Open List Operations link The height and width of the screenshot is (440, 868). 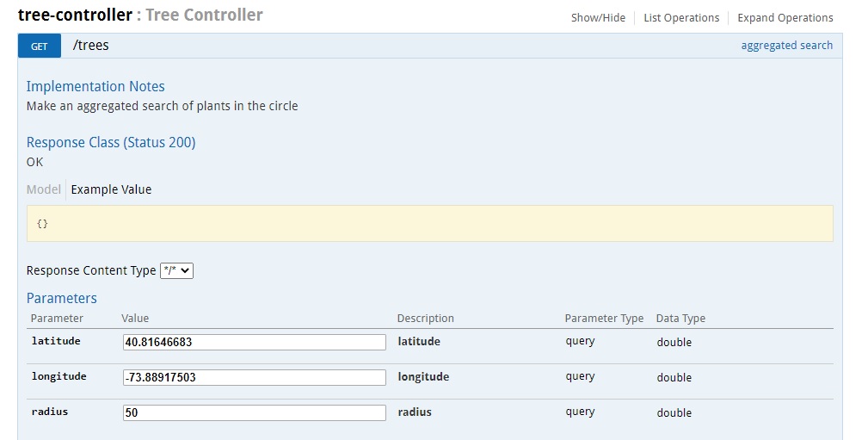(x=681, y=18)
